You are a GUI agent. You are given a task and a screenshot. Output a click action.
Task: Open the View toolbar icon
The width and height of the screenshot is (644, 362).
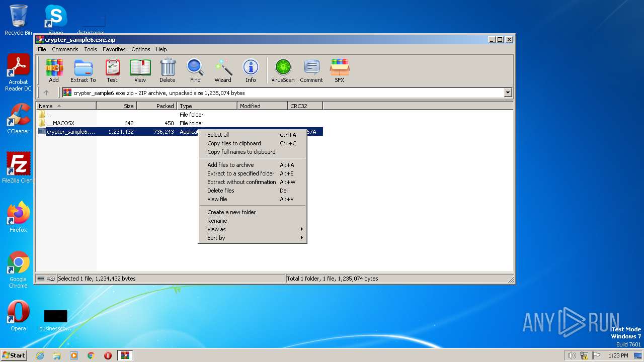pos(140,70)
